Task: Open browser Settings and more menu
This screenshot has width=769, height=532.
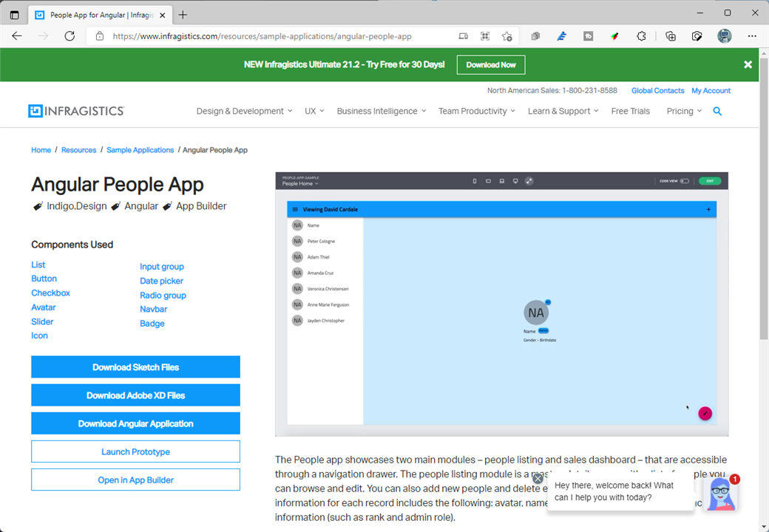Action: pyautogui.click(x=752, y=35)
